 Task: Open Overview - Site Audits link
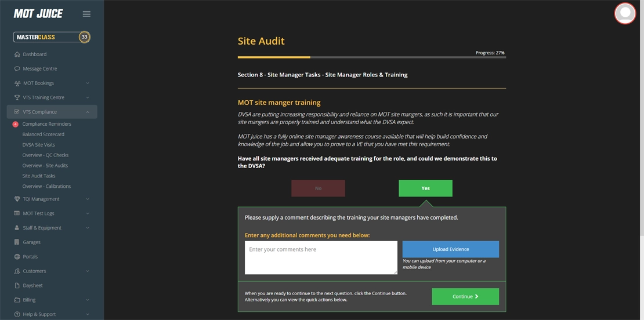pyautogui.click(x=45, y=165)
